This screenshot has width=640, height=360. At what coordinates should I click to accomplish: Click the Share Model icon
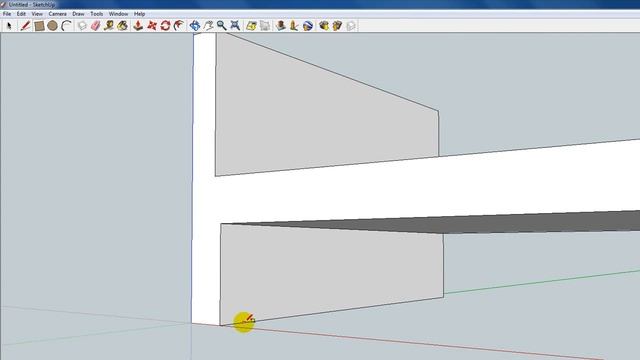[x=337, y=26]
